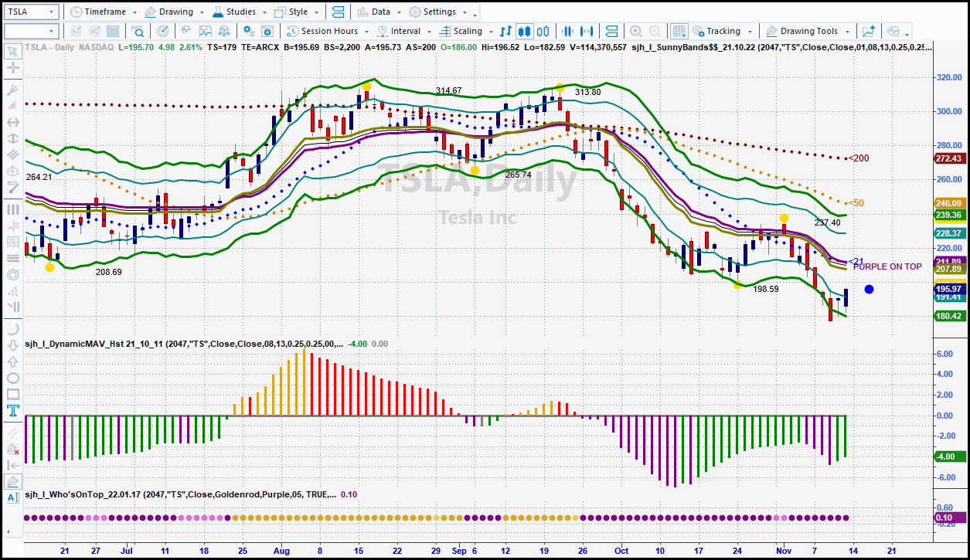The width and height of the screenshot is (970, 560).
Task: Click the boxed gear icon before Session Hours
Action: [x=267, y=32]
